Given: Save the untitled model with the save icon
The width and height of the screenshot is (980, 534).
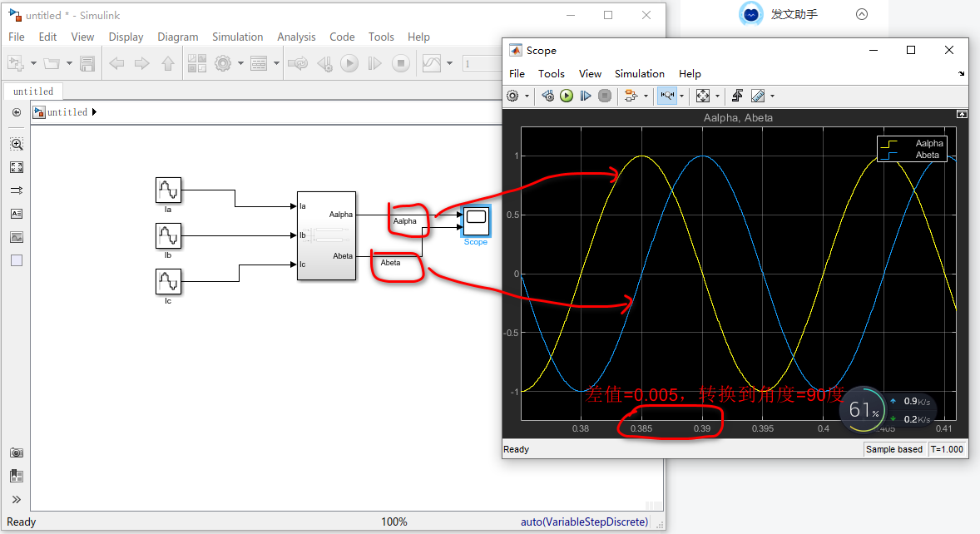Looking at the screenshot, I should (87, 62).
